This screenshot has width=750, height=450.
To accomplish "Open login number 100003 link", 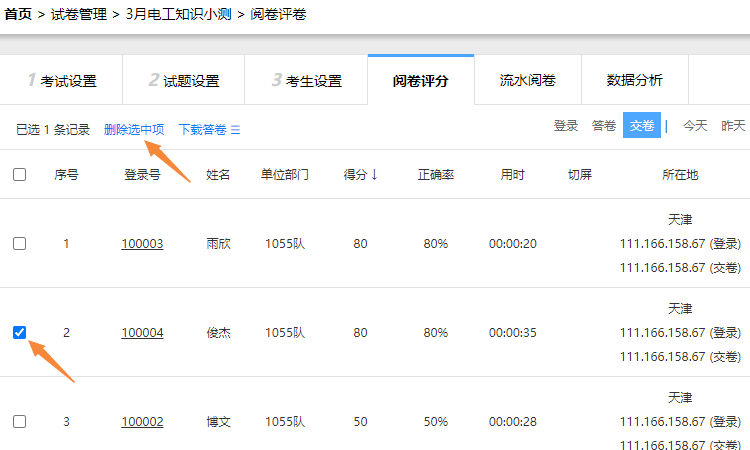I will [142, 244].
